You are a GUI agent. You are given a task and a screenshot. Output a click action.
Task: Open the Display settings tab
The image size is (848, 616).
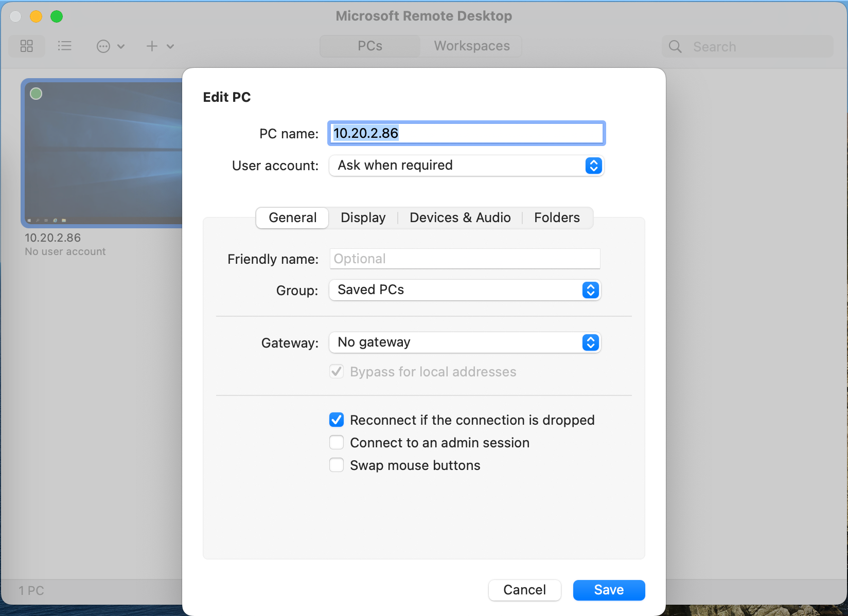pos(363,218)
